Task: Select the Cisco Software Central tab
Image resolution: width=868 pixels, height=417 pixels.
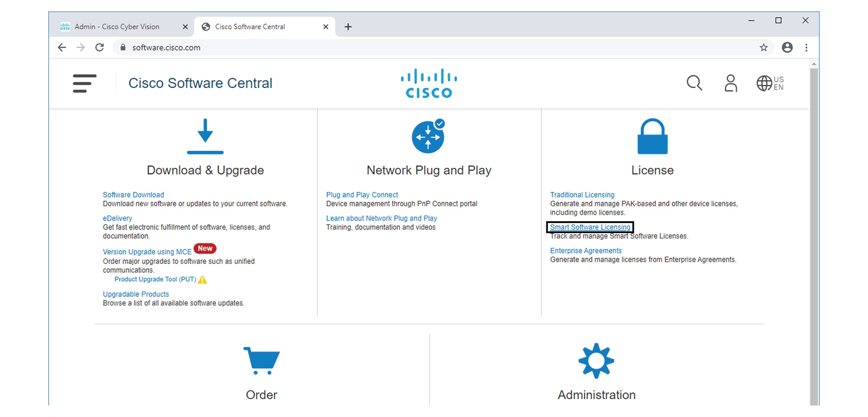Action: point(265,27)
